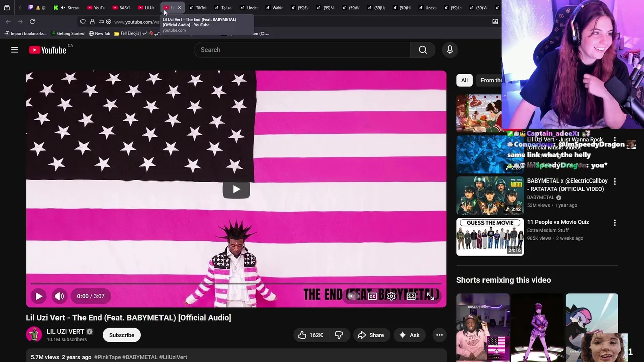This screenshot has height=362, width=644.
Task: Open first recommended Christmas-themed thumbnail
Action: (x=479, y=113)
